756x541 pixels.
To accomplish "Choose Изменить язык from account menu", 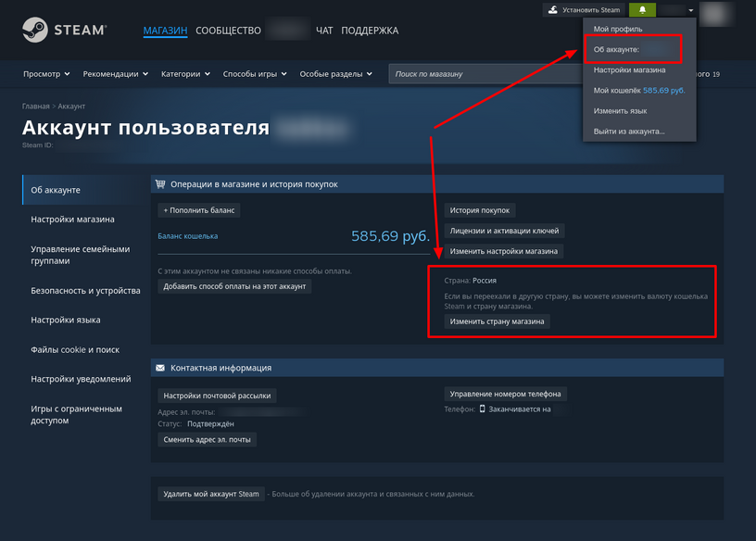I will point(620,111).
